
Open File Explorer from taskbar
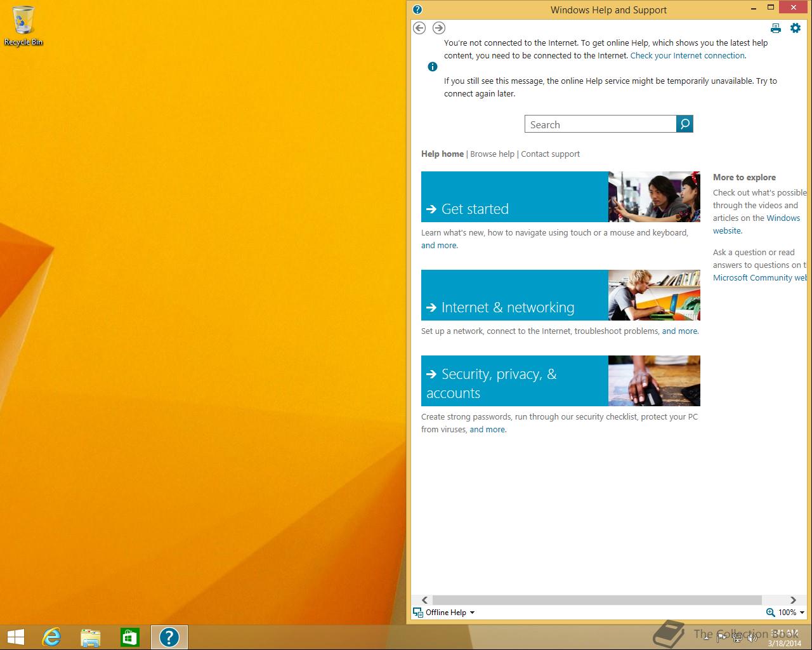[91, 637]
